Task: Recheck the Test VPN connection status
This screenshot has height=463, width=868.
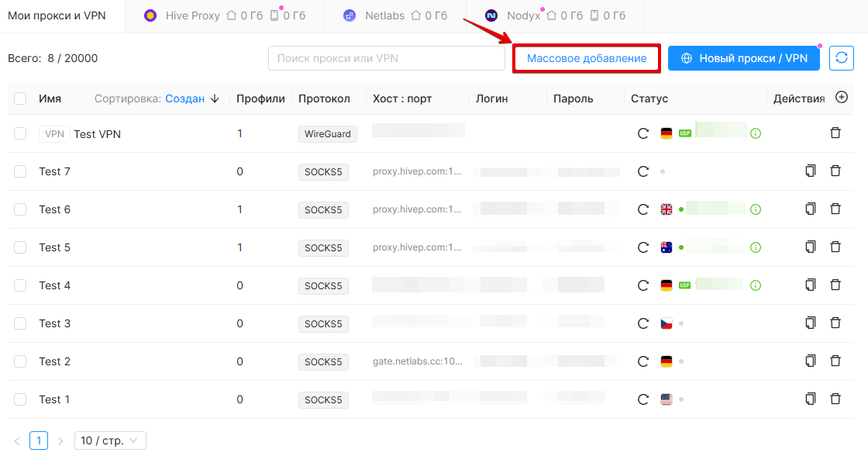Action: [642, 133]
